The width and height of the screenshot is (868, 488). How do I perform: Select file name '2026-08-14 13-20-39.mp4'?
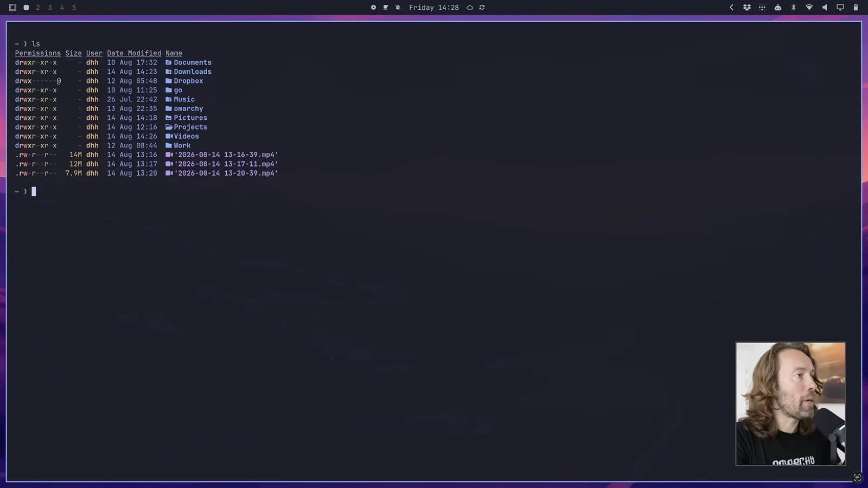click(x=226, y=173)
